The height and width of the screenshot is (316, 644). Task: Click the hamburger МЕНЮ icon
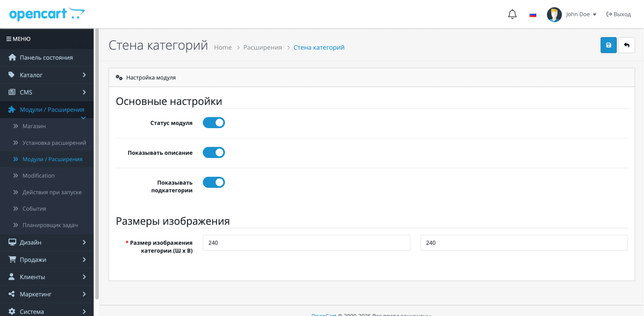[8, 39]
